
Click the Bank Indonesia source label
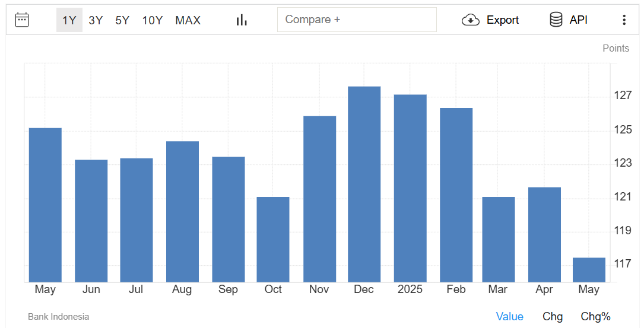point(58,317)
